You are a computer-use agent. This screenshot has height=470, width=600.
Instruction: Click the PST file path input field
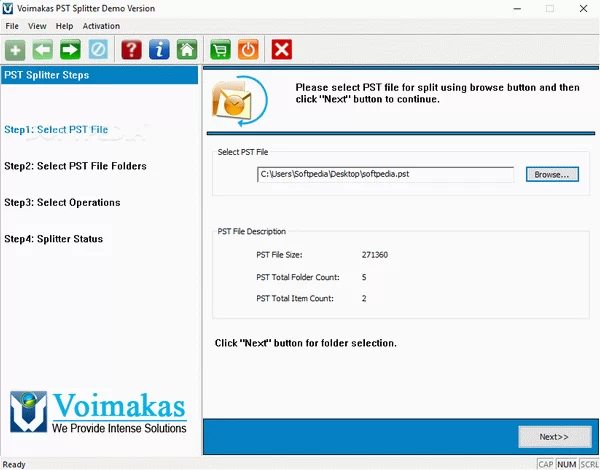click(384, 174)
